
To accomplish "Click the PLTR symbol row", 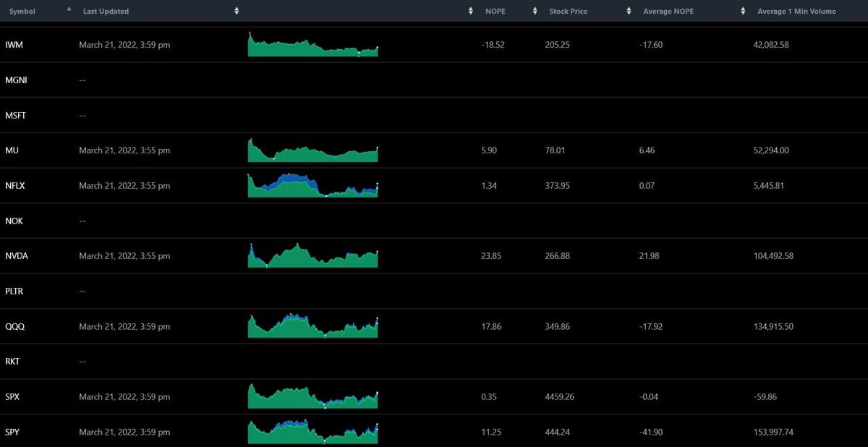I will pos(16,291).
